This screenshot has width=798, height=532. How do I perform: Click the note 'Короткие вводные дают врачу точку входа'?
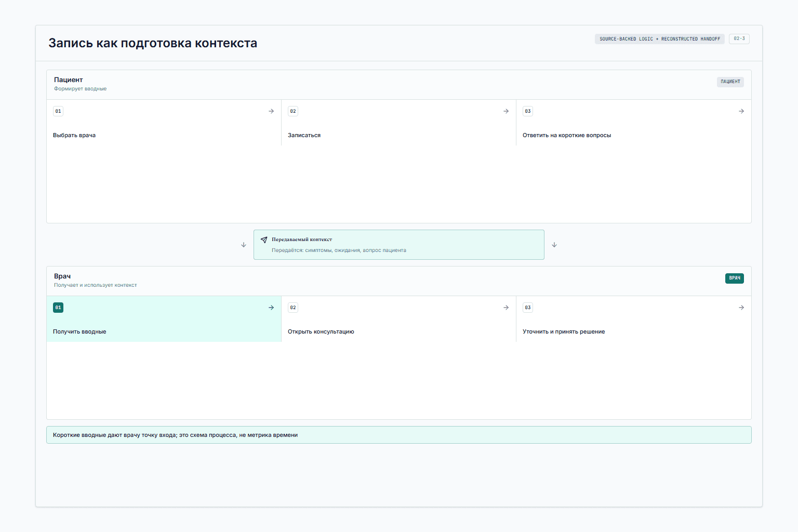399,435
